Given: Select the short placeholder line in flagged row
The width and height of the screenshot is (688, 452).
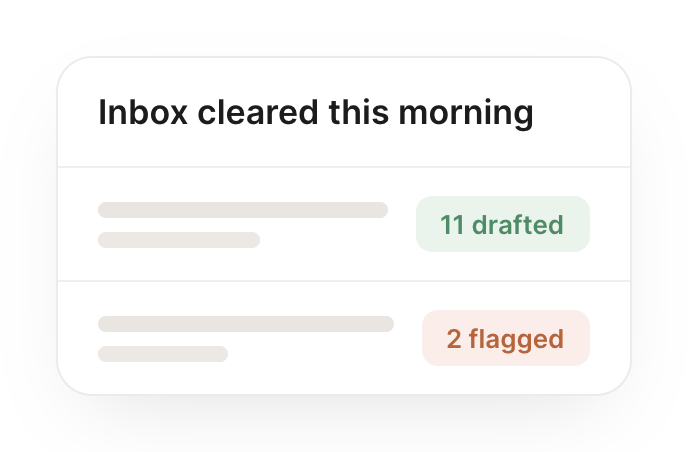Looking at the screenshot, I should [163, 354].
